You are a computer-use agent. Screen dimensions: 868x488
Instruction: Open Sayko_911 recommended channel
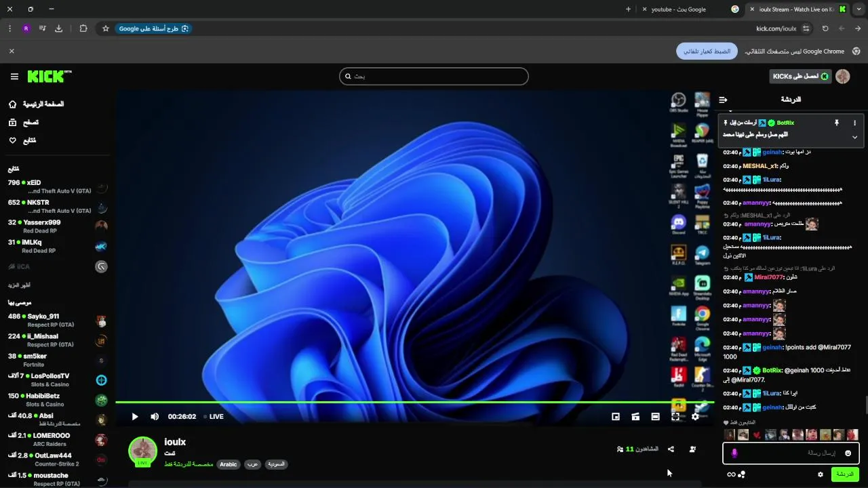(58, 321)
